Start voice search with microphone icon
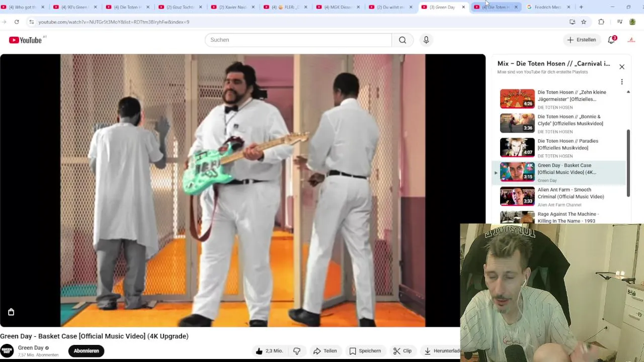Screen dimensions: 644x362 [x=426, y=40]
